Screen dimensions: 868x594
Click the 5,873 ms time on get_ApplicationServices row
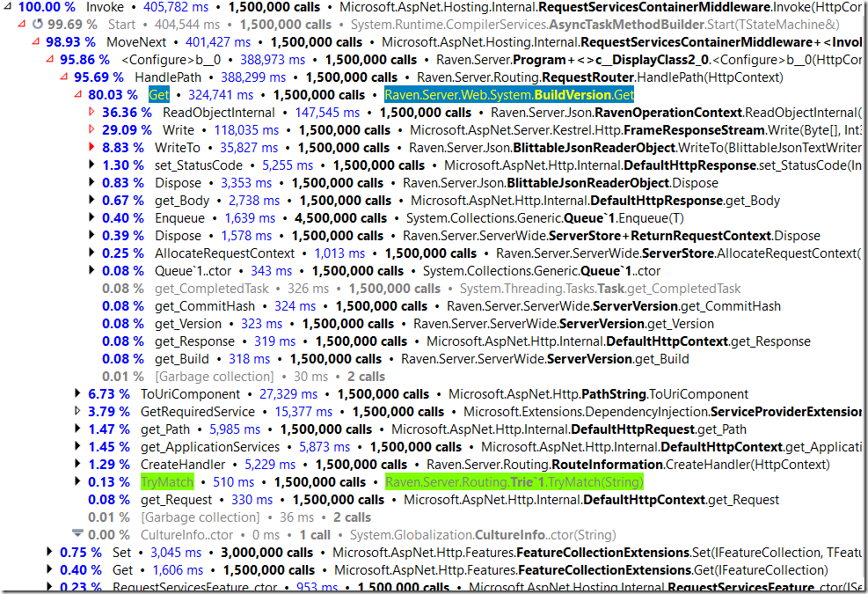click(325, 447)
